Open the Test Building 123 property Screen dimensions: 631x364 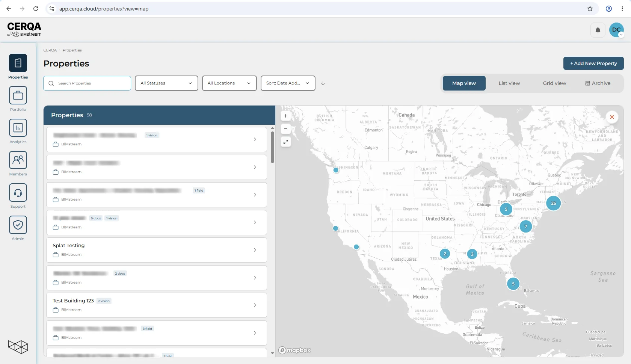pyautogui.click(x=157, y=305)
